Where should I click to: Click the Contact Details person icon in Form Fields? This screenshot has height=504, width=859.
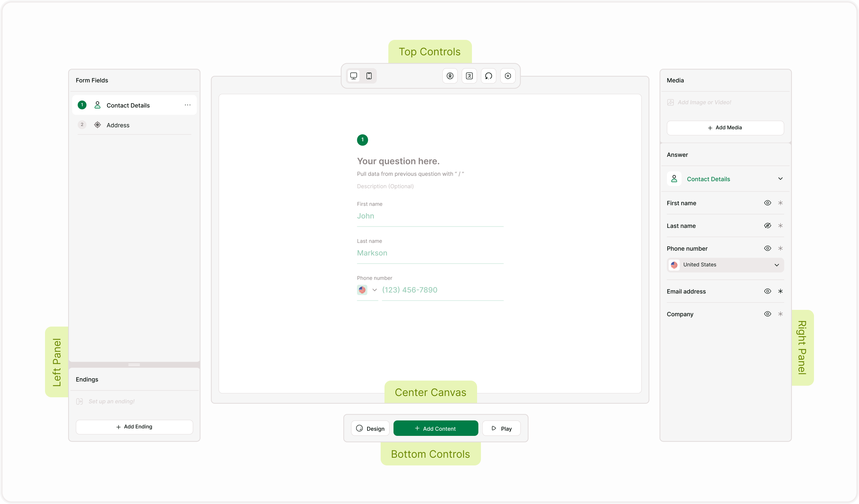[97, 105]
